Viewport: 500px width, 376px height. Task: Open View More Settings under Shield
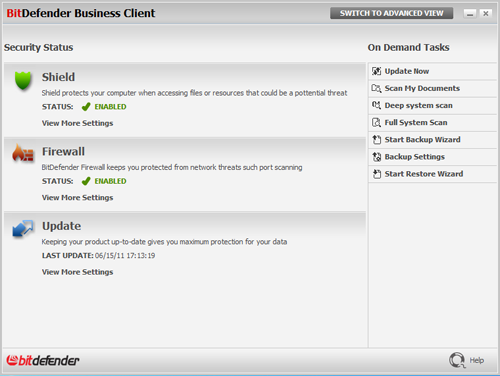click(x=77, y=123)
